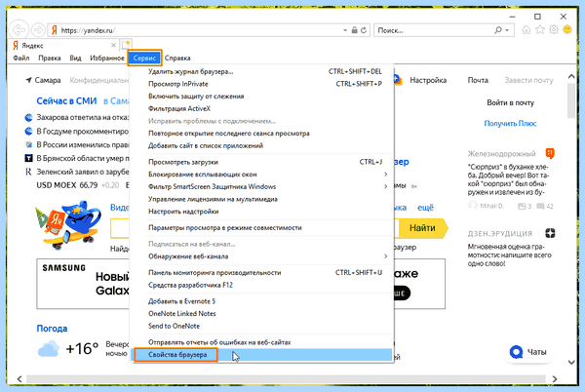Open the Файл menu

tap(21, 58)
